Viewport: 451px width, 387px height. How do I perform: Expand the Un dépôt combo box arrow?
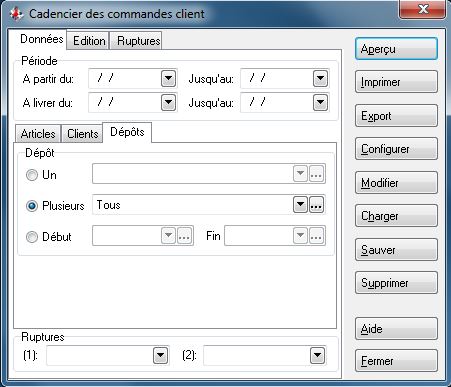coord(300,173)
